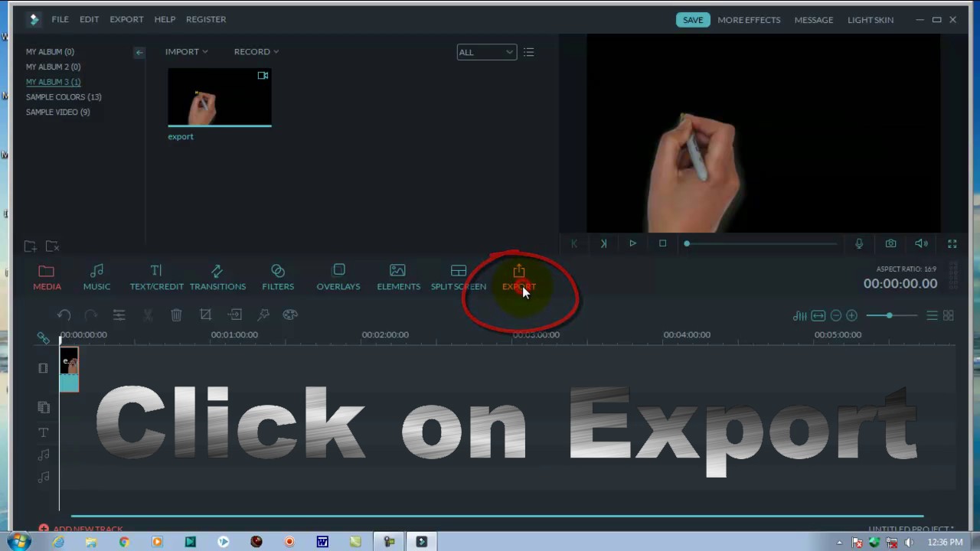Select the Delete trash icon in timeline toolbar
980x551 pixels.
click(176, 315)
